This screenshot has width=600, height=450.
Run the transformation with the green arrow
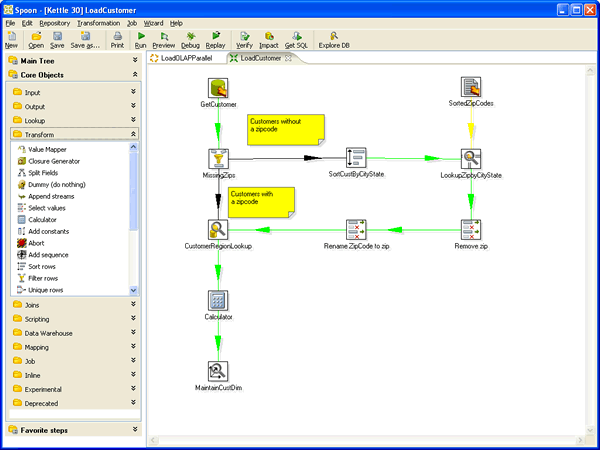click(141, 40)
